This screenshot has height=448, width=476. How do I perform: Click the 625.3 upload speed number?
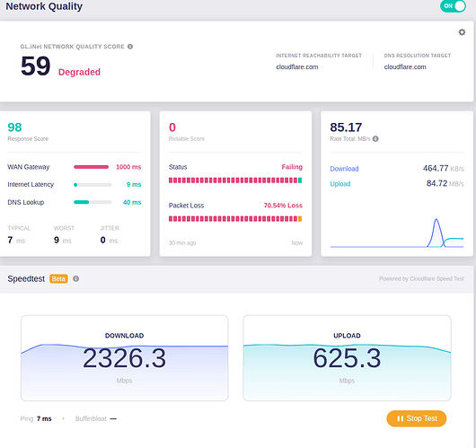347,358
